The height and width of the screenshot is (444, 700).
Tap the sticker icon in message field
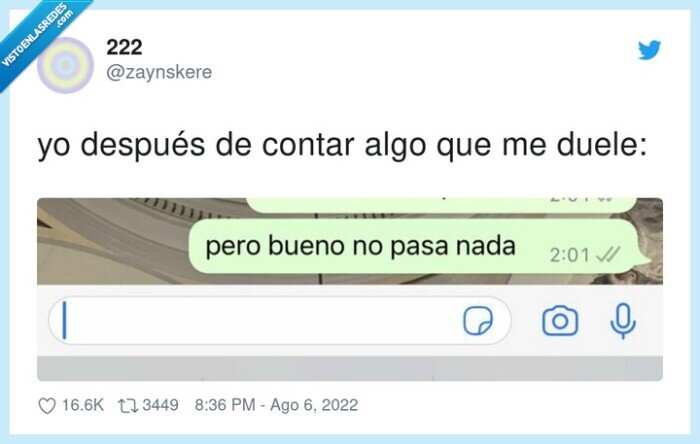(478, 320)
